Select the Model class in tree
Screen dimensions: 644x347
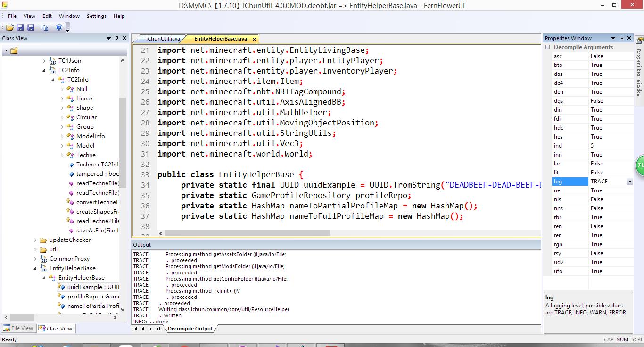[85, 146]
